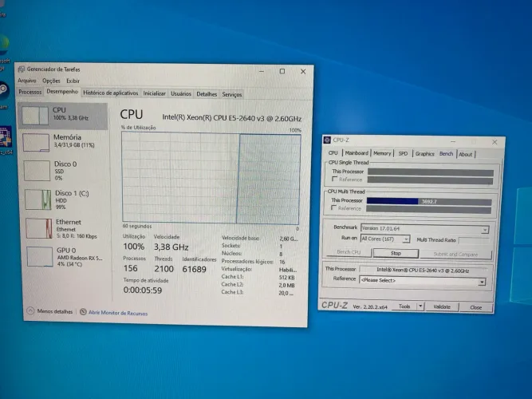Viewport: 532px width, 399px height.
Task: Click the Intel Xeon E5-2640 v3 title
Action: pyautogui.click(x=232, y=118)
